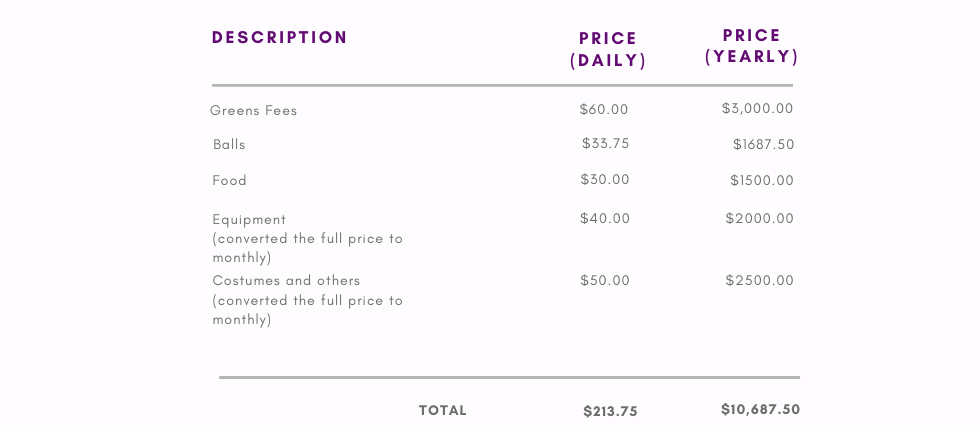
Task: Select the $50.00 daily costumes price
Action: [605, 280]
